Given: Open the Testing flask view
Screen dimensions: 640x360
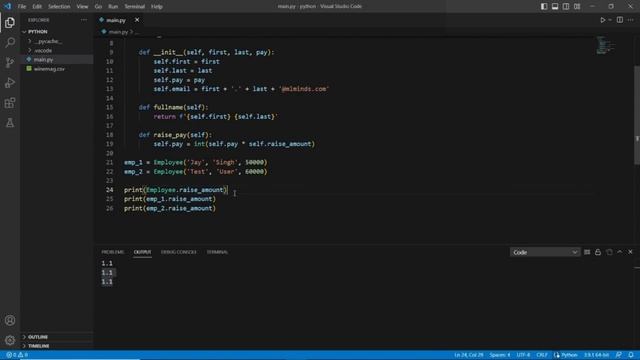Looking at the screenshot, I should 10,122.
